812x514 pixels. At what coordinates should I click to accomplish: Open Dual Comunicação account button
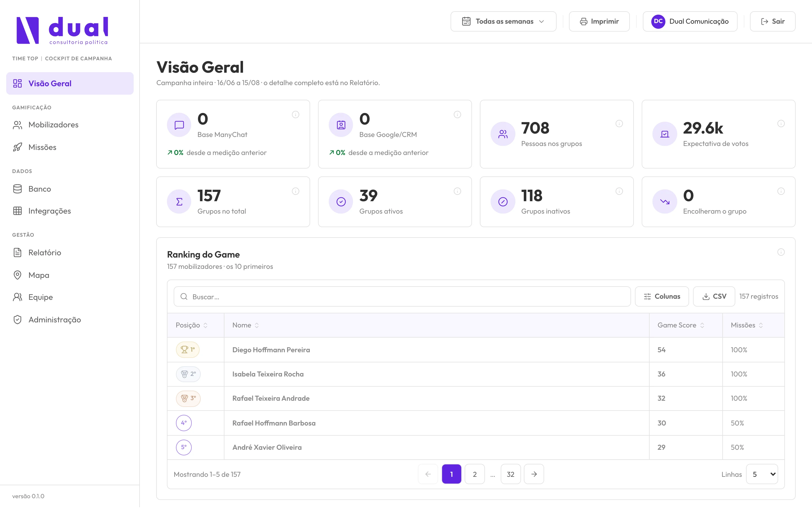(x=690, y=22)
